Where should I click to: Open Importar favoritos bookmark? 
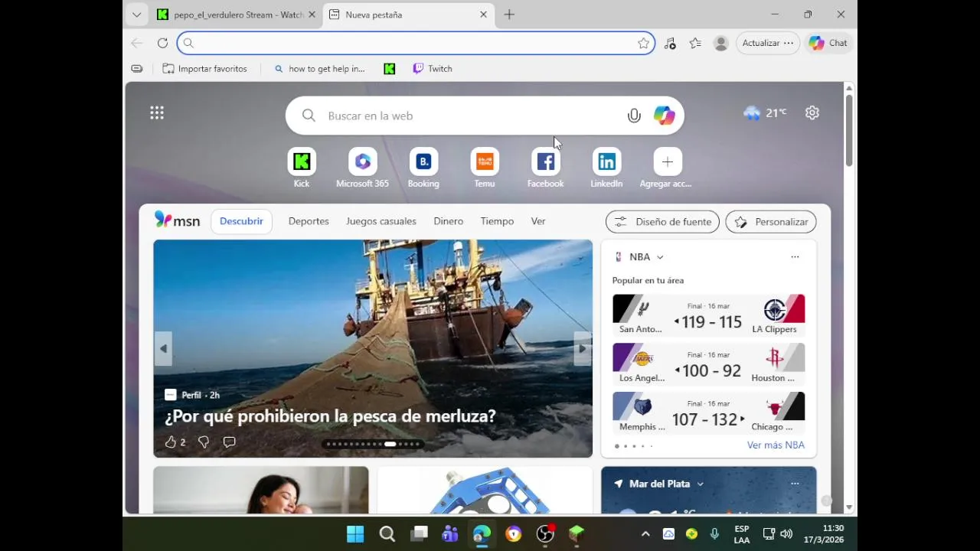[205, 69]
